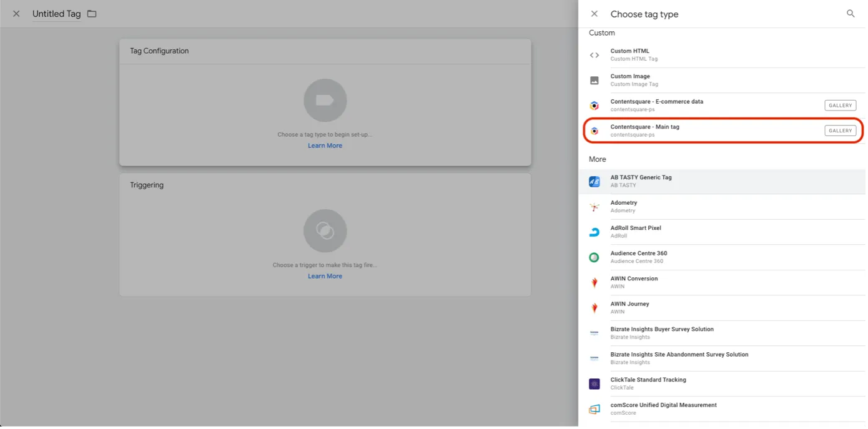Click the AdRoll Smart Pixel icon
This screenshot has height=429, width=868.
[x=594, y=232]
